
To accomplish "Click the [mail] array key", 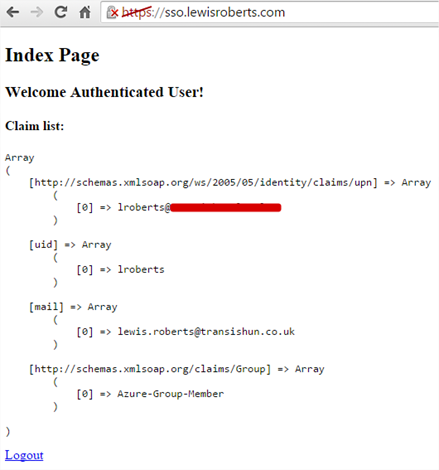I will coord(46,307).
